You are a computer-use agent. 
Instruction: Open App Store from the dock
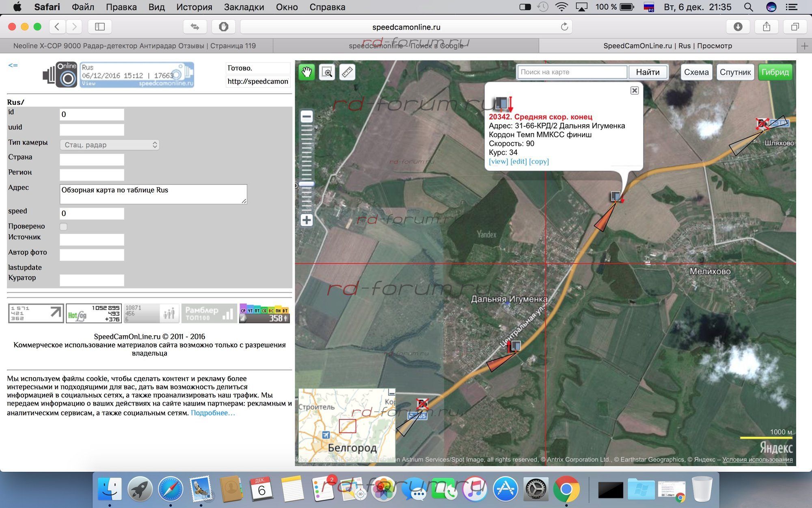505,489
